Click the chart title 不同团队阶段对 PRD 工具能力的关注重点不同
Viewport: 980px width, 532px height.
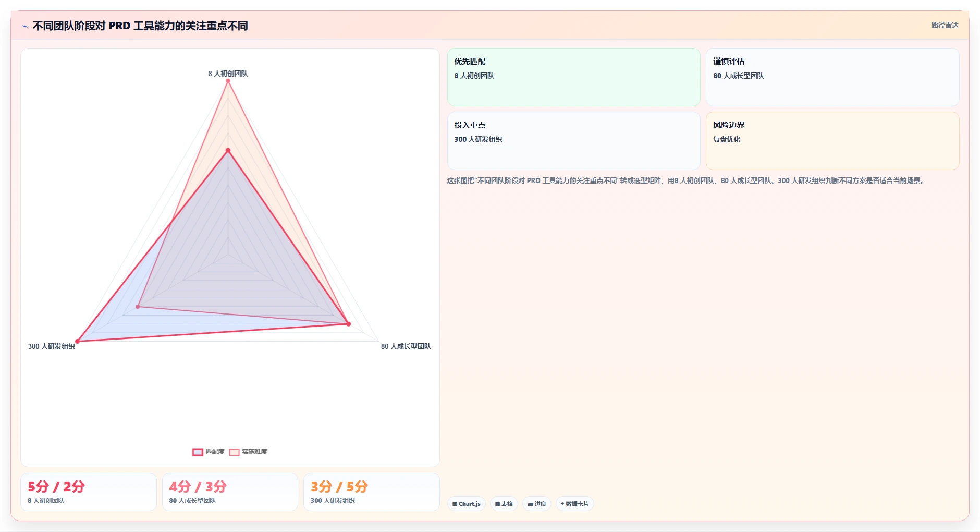[140, 26]
